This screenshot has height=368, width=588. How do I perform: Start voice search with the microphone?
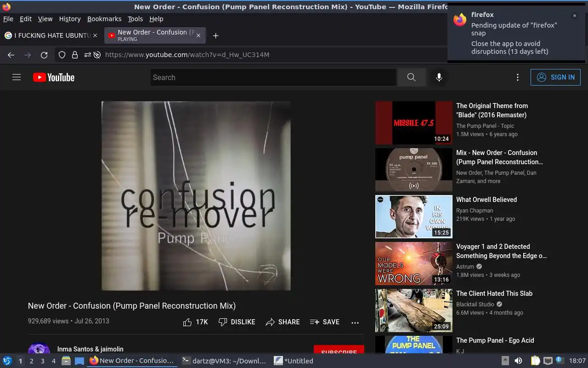(x=439, y=77)
